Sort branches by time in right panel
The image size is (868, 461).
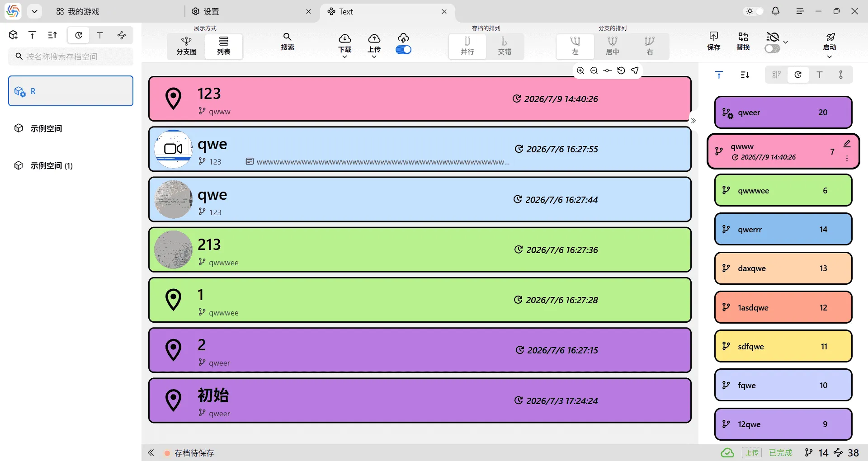tap(798, 75)
